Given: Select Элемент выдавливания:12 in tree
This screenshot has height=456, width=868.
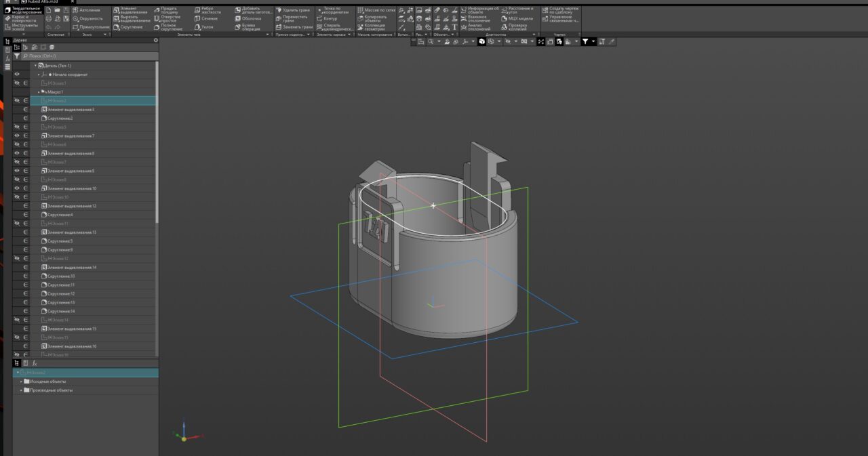Looking at the screenshot, I should [x=72, y=206].
